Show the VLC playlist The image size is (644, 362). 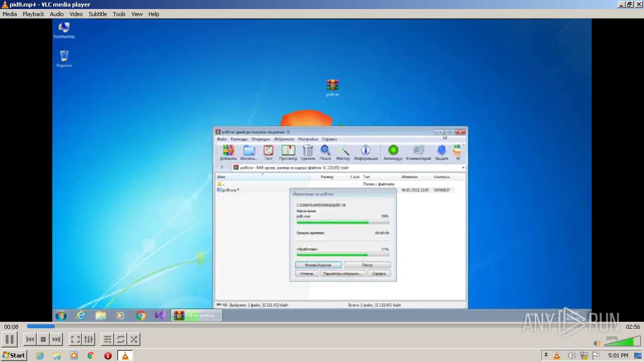[107, 339]
